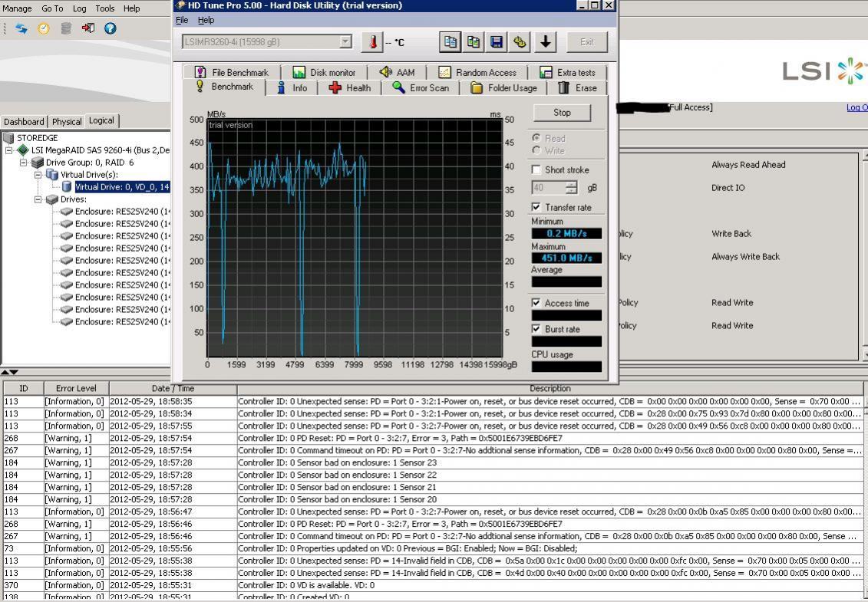Click the black down arrow toolbar icon
This screenshot has height=602, width=868.
click(x=546, y=42)
